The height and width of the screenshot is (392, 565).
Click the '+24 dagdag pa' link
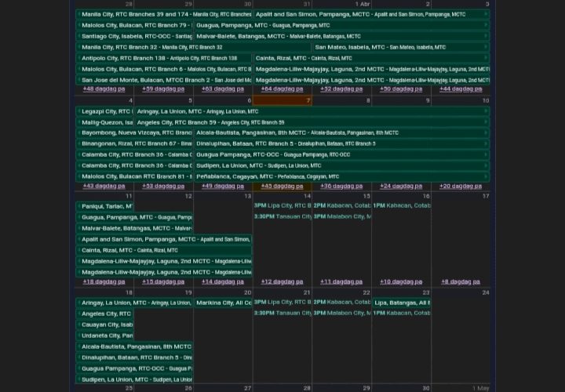point(401,187)
